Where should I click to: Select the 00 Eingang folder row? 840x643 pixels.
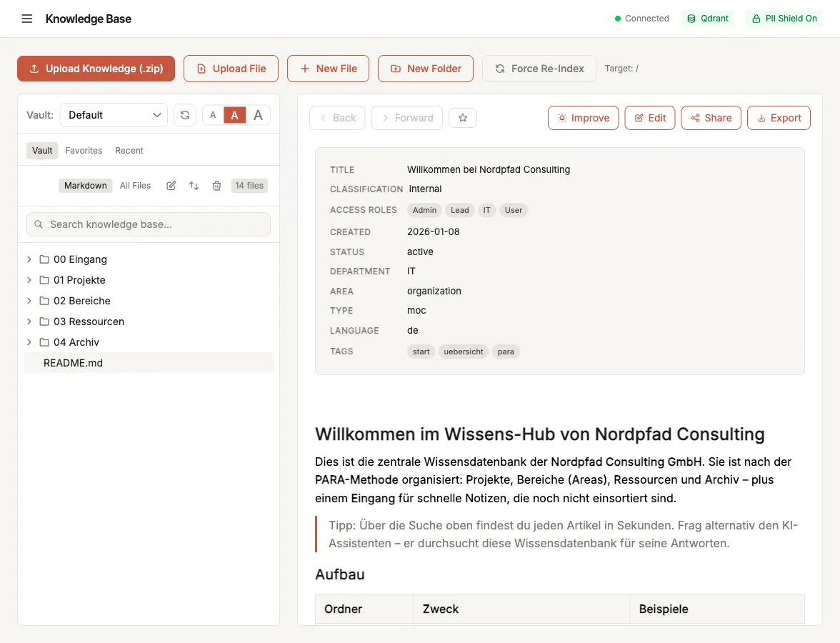coord(149,259)
